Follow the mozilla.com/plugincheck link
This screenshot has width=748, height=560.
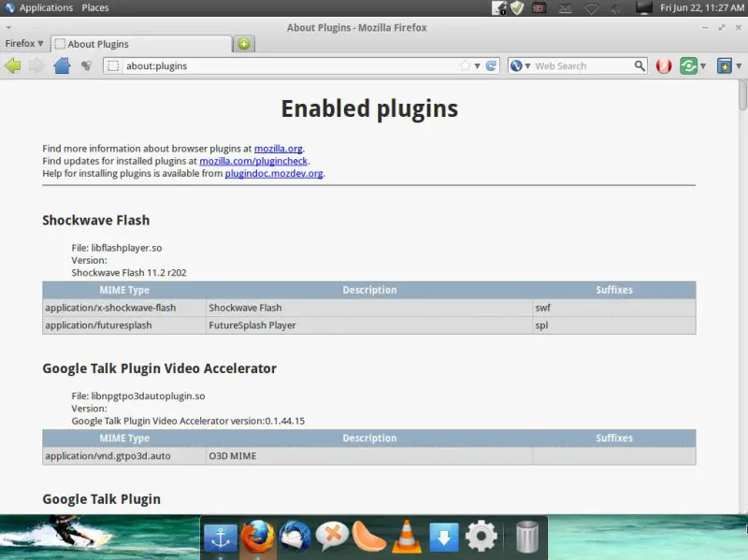click(x=253, y=161)
